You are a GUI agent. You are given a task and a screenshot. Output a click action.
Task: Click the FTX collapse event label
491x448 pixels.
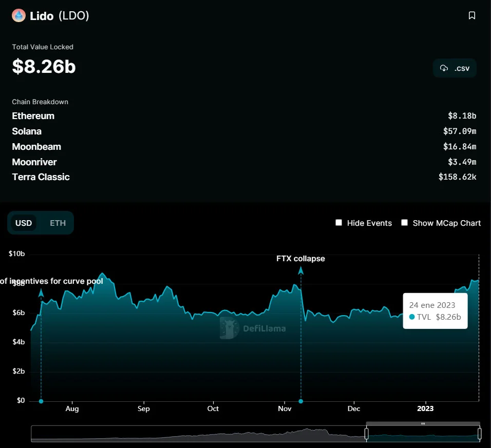[300, 259]
